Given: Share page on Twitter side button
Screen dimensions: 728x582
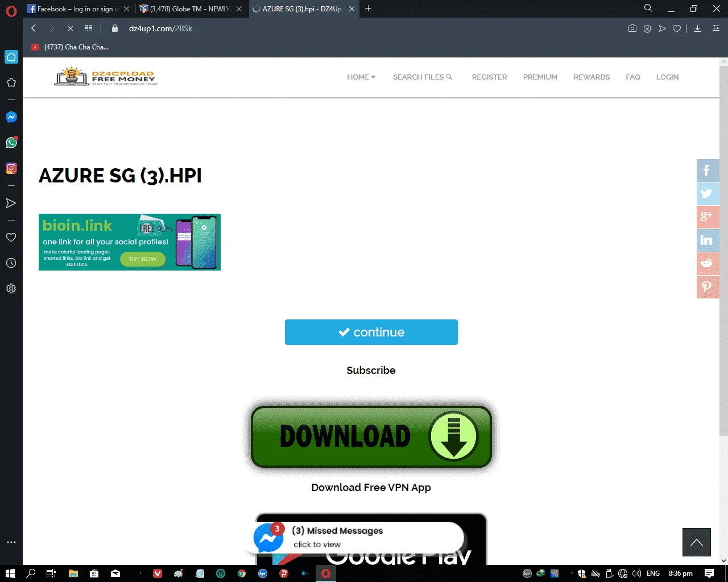Looking at the screenshot, I should pos(708,193).
